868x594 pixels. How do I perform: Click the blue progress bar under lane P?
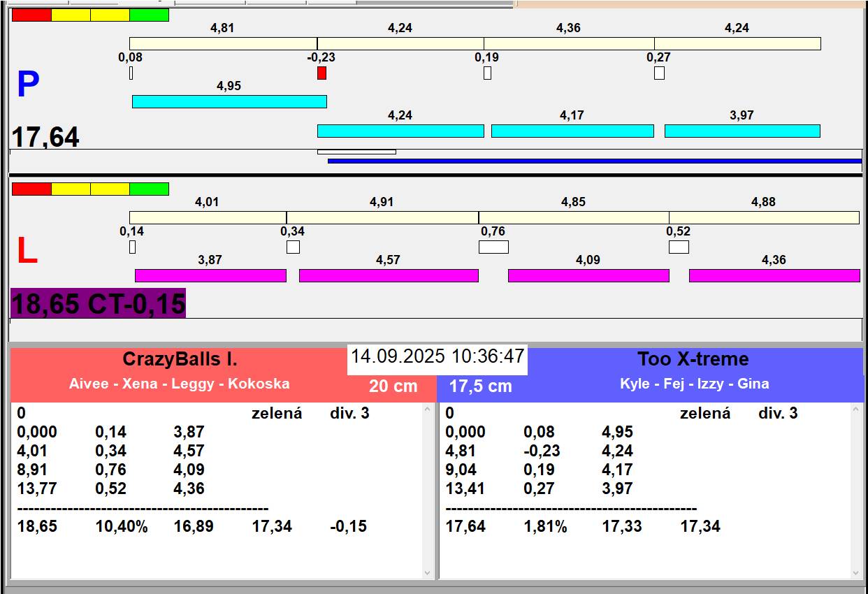click(x=594, y=161)
